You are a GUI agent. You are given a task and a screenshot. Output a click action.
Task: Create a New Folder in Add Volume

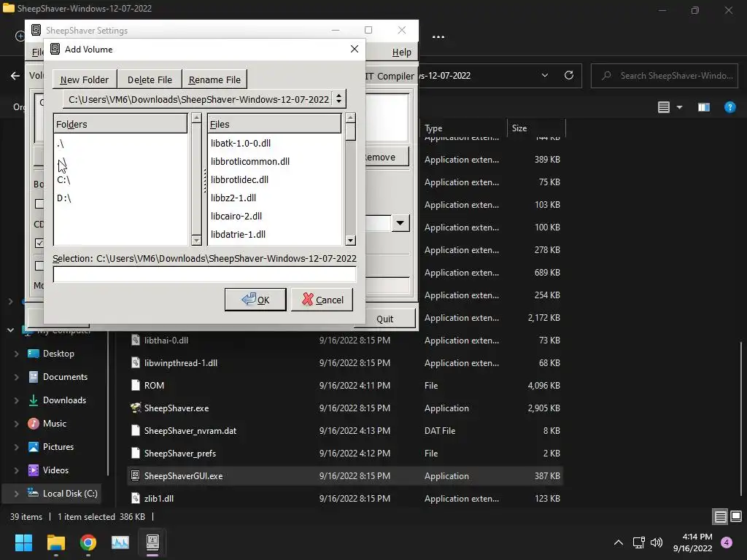pyautogui.click(x=85, y=79)
